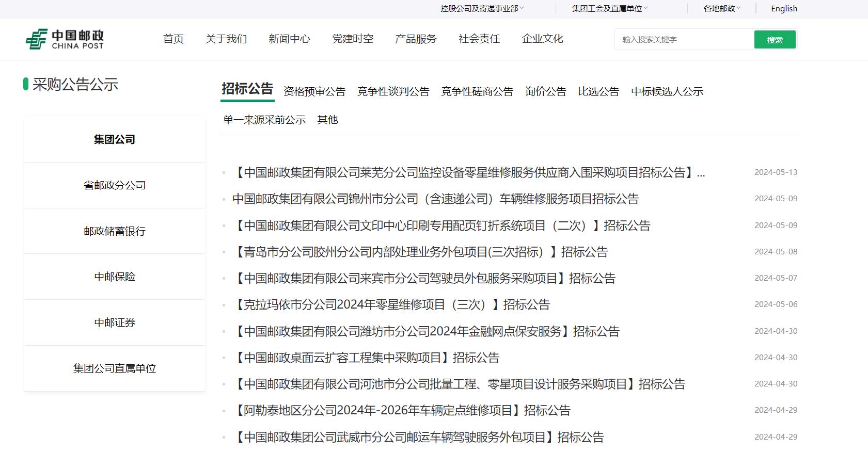Switch language to English

784,8
